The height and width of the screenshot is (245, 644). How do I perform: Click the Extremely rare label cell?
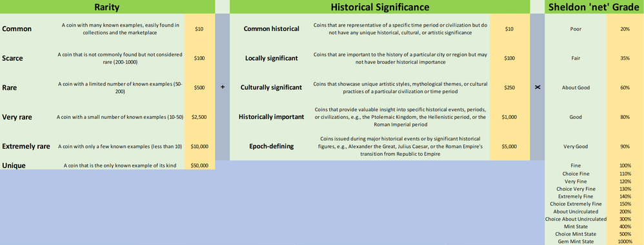25,146
